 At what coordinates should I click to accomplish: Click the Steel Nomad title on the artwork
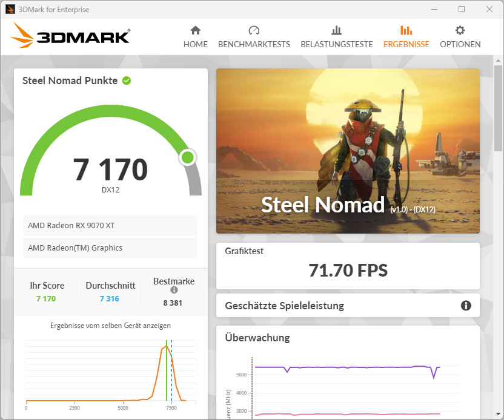click(x=323, y=205)
